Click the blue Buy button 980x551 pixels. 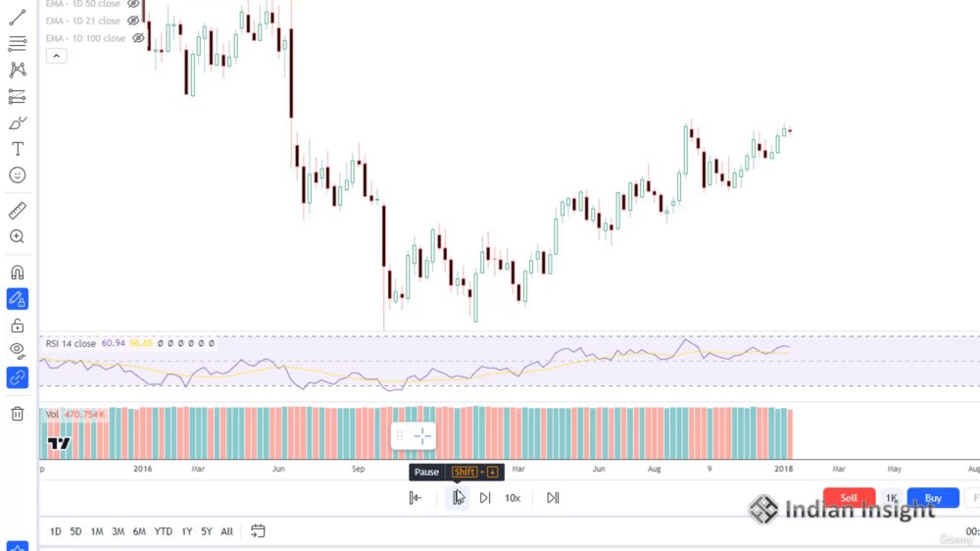(x=933, y=498)
